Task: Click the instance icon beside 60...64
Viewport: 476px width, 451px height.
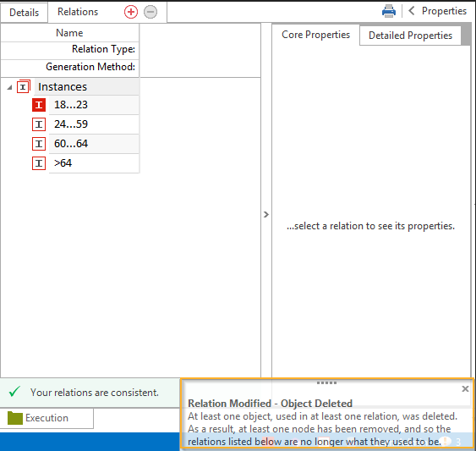Action: (x=39, y=144)
